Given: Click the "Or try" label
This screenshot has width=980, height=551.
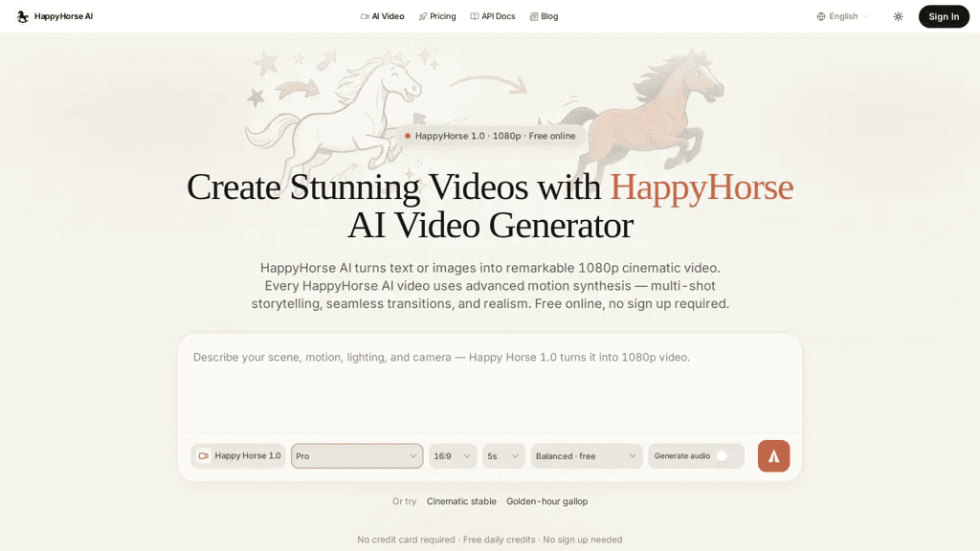Looking at the screenshot, I should coord(404,501).
